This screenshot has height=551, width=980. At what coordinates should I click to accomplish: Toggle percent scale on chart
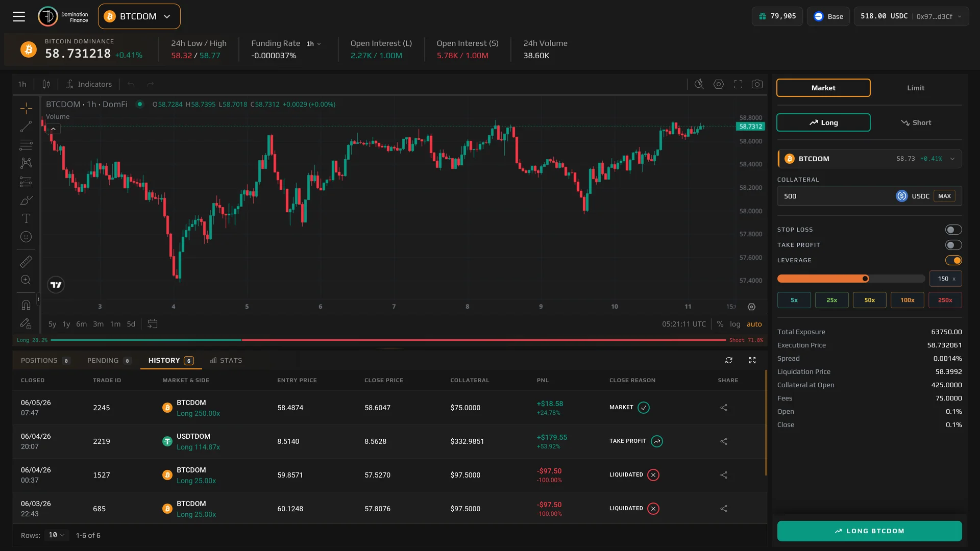tap(720, 324)
